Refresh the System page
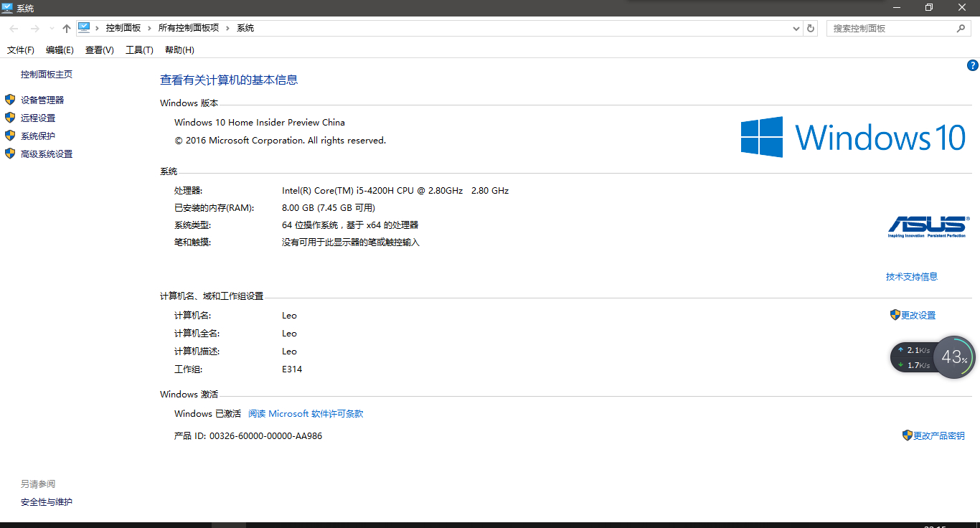 (x=811, y=28)
